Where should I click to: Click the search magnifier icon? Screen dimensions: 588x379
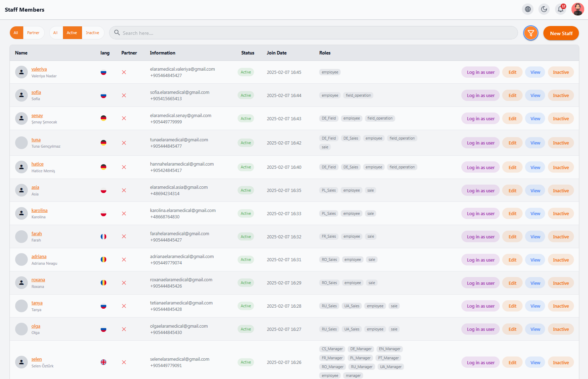117,32
